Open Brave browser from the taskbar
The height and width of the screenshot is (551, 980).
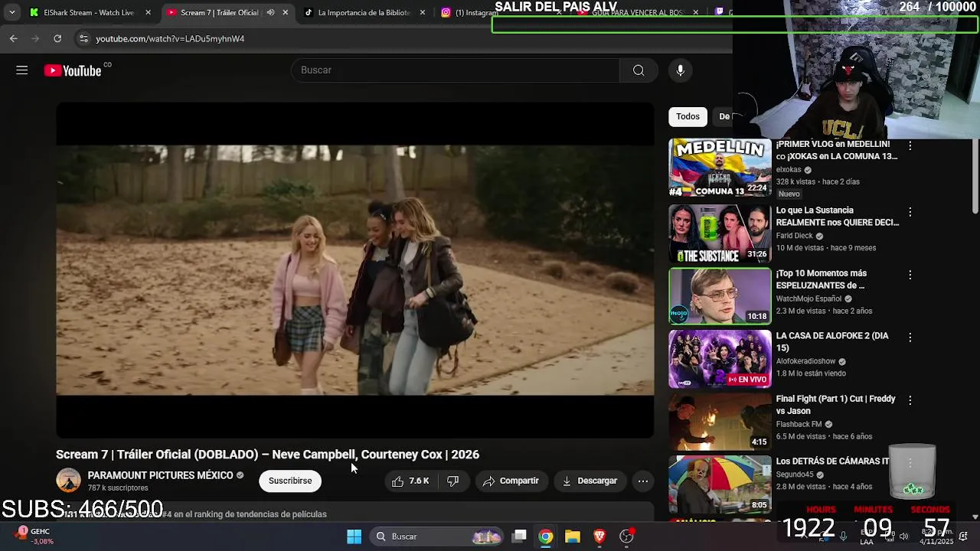tap(599, 536)
